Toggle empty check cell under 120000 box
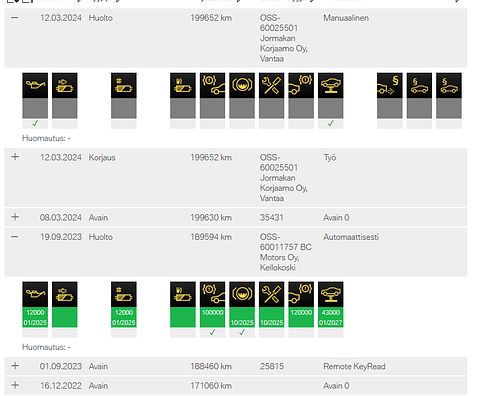The image size is (480, 396). click(301, 332)
